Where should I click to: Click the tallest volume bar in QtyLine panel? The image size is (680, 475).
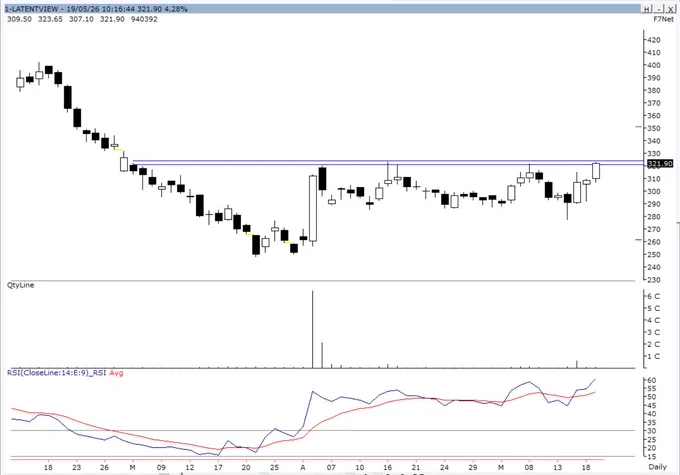312,329
